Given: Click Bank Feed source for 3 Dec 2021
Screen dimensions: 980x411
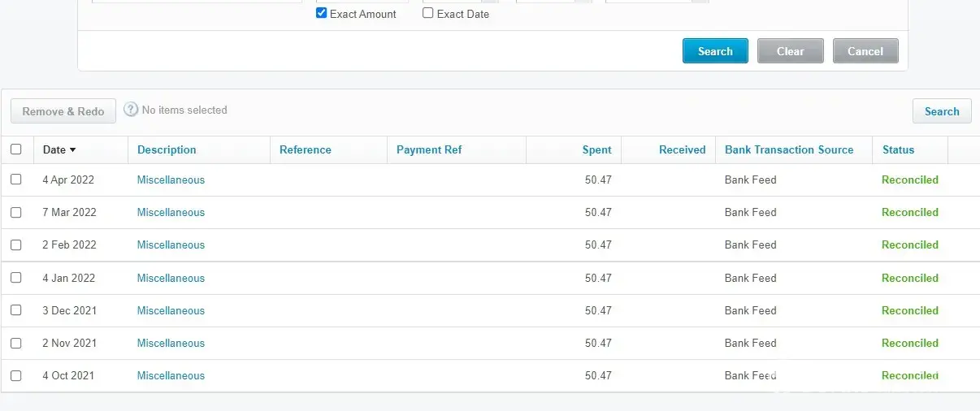Looking at the screenshot, I should coord(751,310).
